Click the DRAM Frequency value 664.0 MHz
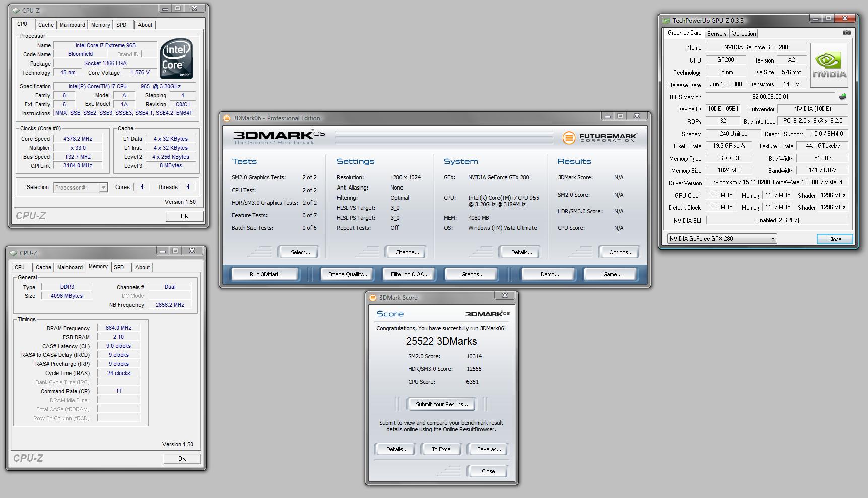Viewport: 868px width, 498px height. click(118, 328)
